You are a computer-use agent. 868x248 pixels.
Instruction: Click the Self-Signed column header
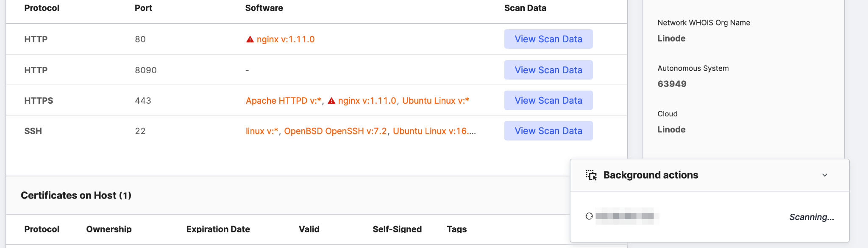397,229
